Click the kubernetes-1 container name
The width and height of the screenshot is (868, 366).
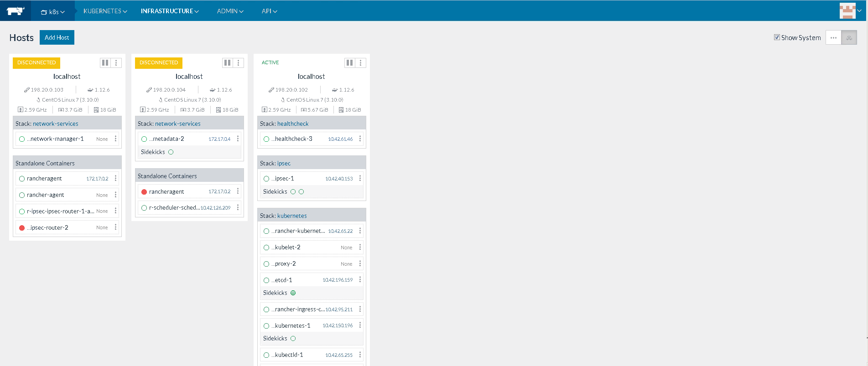coord(291,326)
